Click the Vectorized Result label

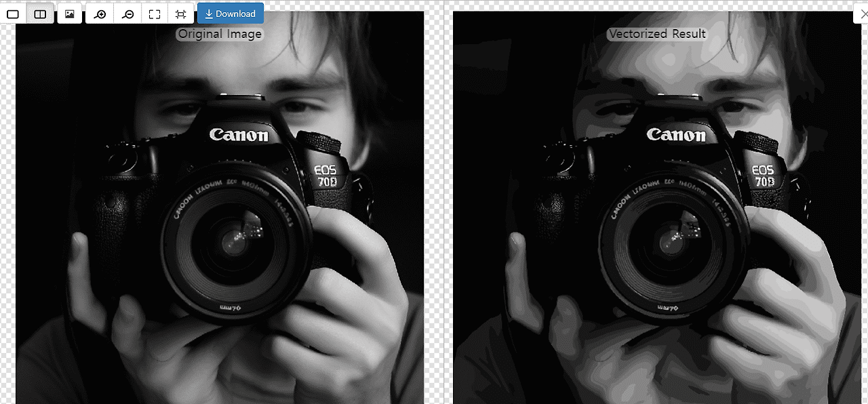point(657,34)
